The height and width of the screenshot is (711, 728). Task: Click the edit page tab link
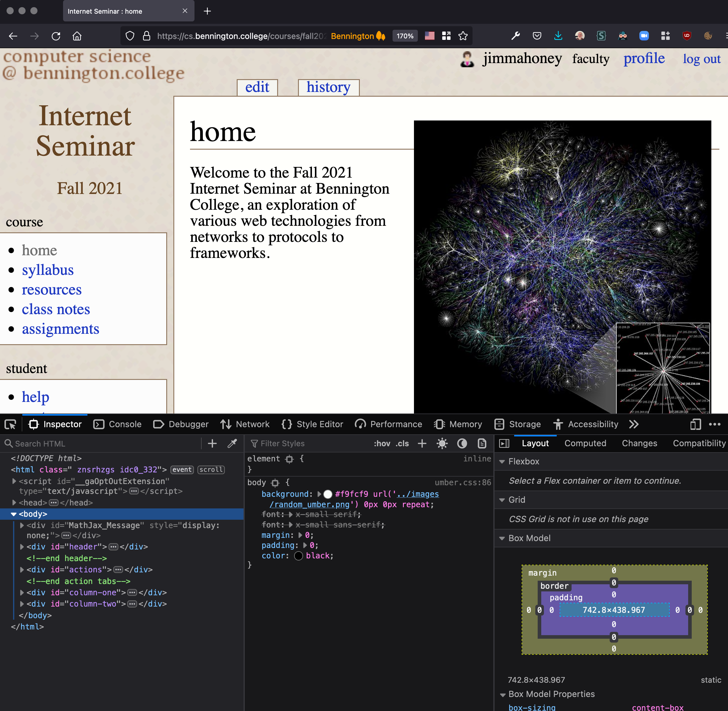pyautogui.click(x=257, y=87)
